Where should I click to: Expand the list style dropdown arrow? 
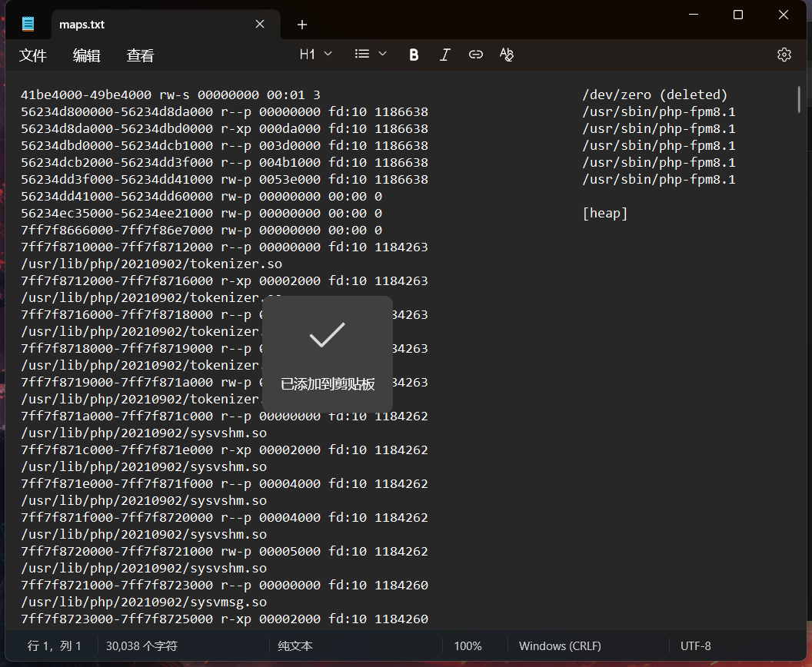pyautogui.click(x=383, y=54)
